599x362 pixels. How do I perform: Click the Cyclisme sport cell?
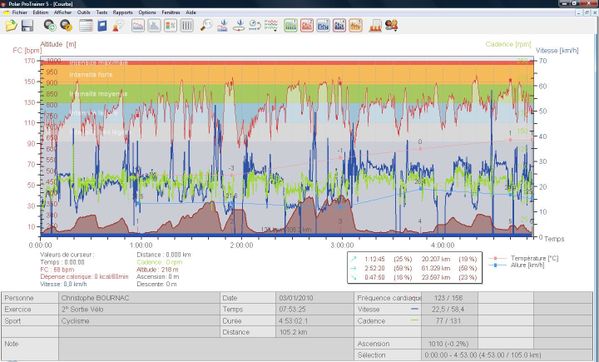tap(139, 321)
